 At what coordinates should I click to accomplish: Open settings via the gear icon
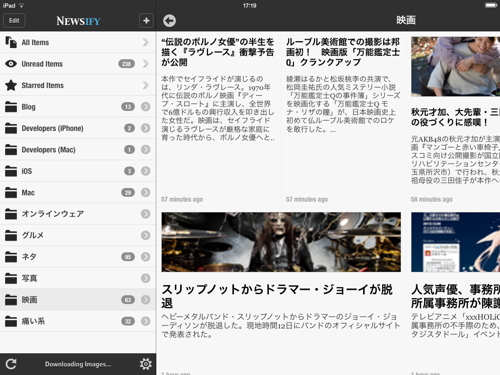(x=146, y=364)
